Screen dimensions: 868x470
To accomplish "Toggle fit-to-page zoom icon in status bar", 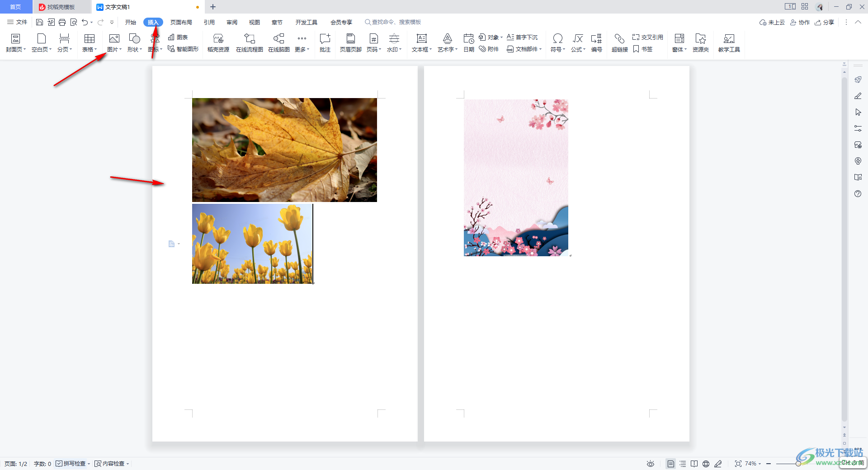I will 738,464.
